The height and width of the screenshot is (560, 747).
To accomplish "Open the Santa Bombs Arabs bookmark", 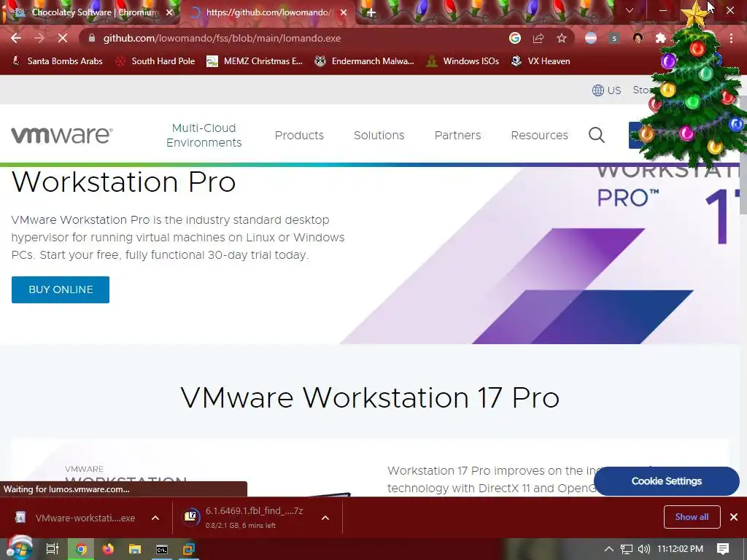I will tap(57, 61).
